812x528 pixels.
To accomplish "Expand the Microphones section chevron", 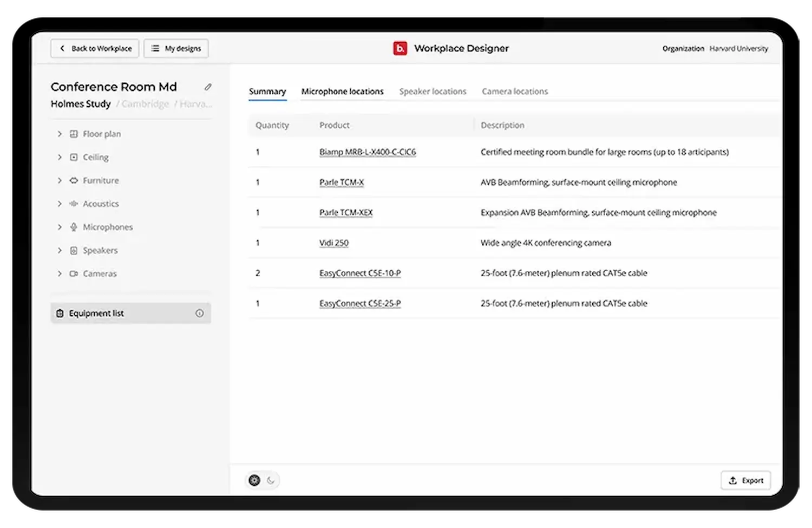I will pyautogui.click(x=60, y=227).
